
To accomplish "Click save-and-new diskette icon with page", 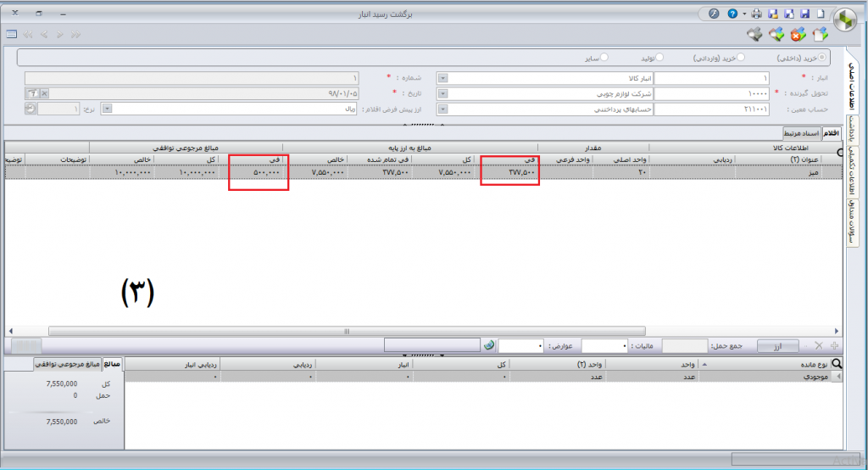I will [789, 14].
